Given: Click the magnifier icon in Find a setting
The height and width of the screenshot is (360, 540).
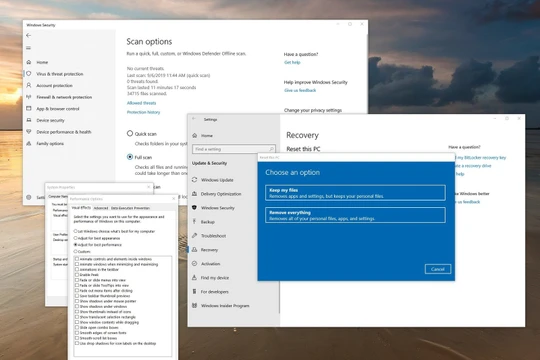Looking at the screenshot, I should point(271,149).
